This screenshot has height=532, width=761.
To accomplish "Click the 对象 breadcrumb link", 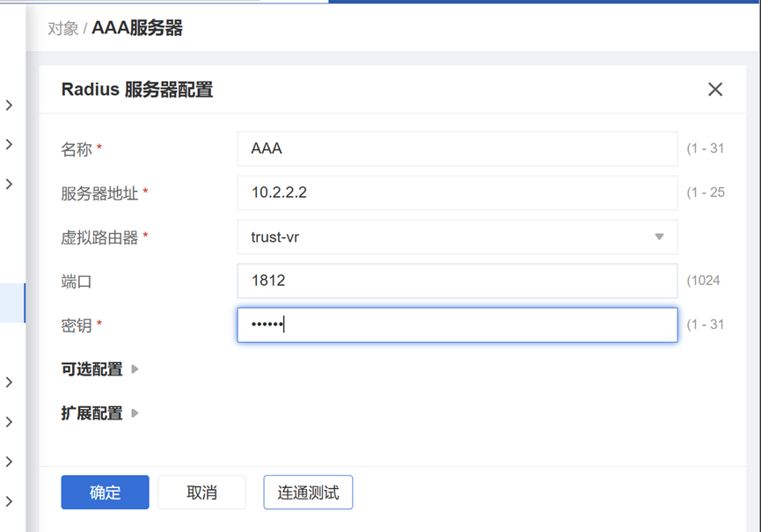I will coord(63,29).
